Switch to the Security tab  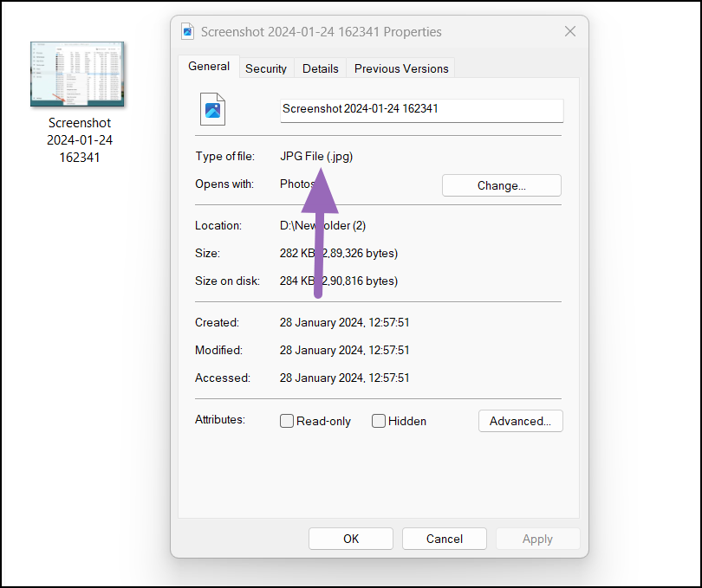[x=266, y=68]
